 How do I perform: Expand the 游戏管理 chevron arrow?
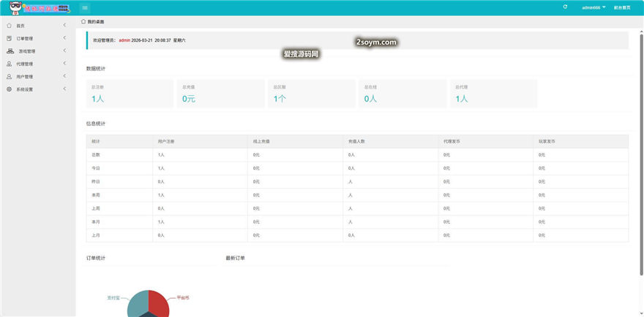click(65, 51)
